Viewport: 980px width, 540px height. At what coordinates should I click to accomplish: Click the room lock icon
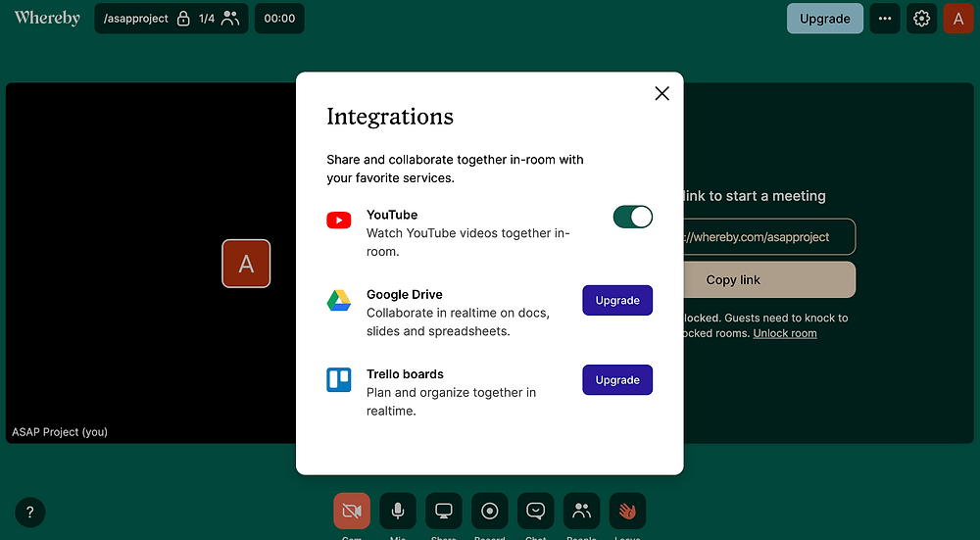(183, 19)
